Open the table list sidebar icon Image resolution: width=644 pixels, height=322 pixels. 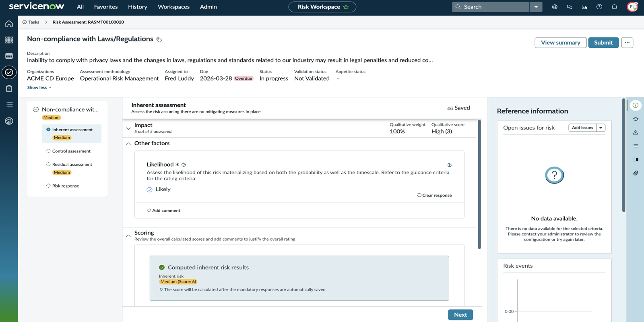9,56
